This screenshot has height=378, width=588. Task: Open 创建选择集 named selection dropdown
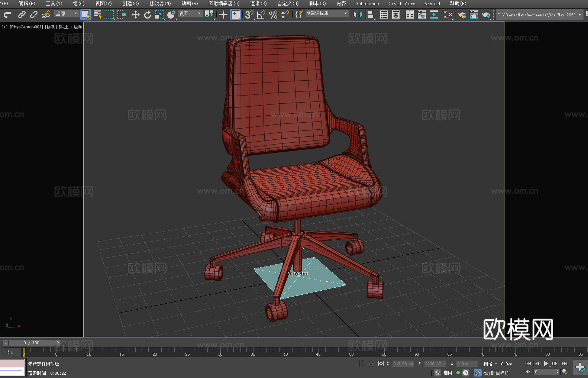coord(327,13)
